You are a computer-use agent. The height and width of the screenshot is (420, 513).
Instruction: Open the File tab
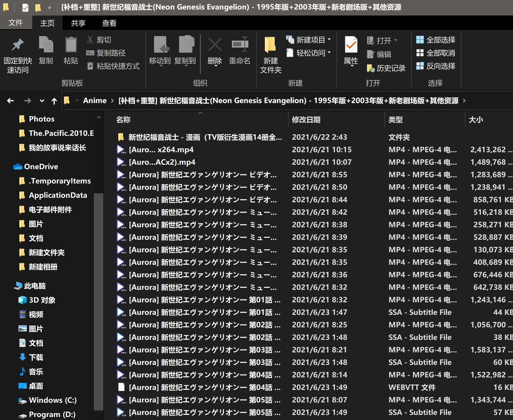[15, 23]
